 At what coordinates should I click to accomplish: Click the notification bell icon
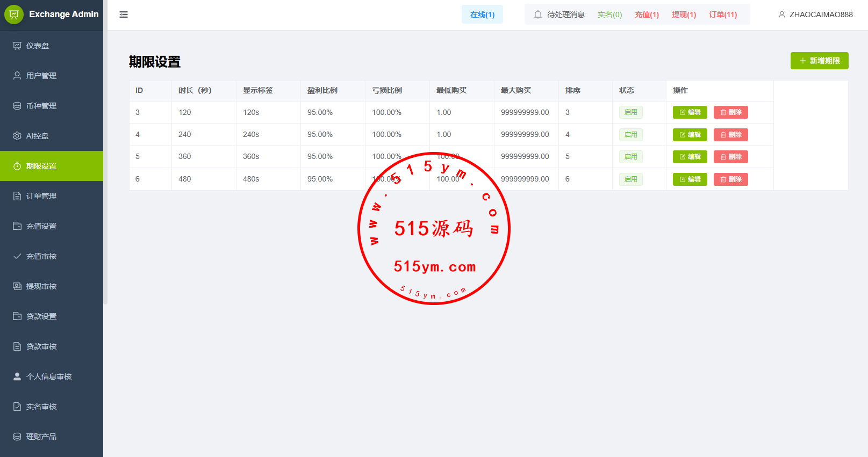[x=537, y=14]
